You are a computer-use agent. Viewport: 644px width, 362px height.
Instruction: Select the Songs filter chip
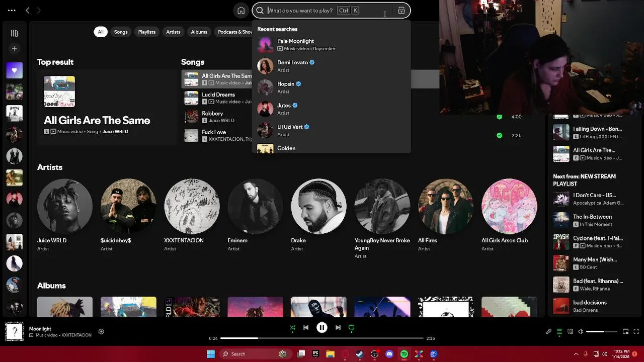click(x=121, y=32)
